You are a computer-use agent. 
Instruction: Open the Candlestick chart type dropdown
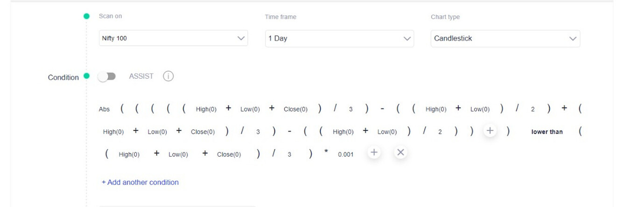pyautogui.click(x=505, y=38)
